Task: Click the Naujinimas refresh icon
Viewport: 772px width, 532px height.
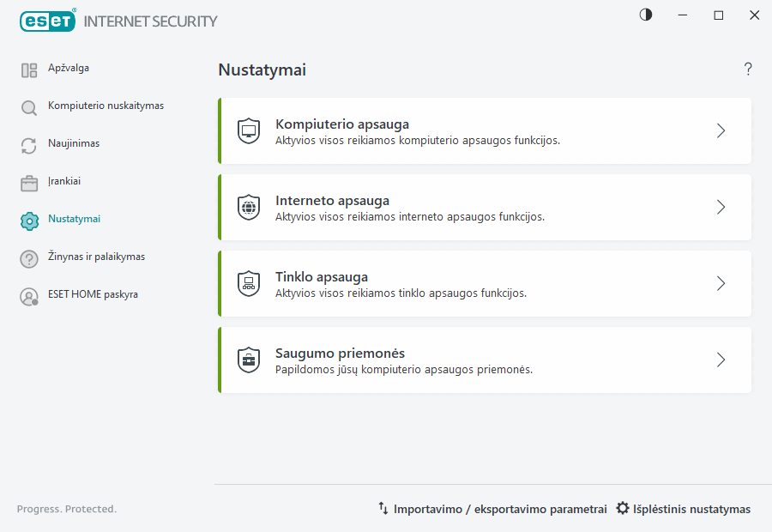Action: [28, 143]
